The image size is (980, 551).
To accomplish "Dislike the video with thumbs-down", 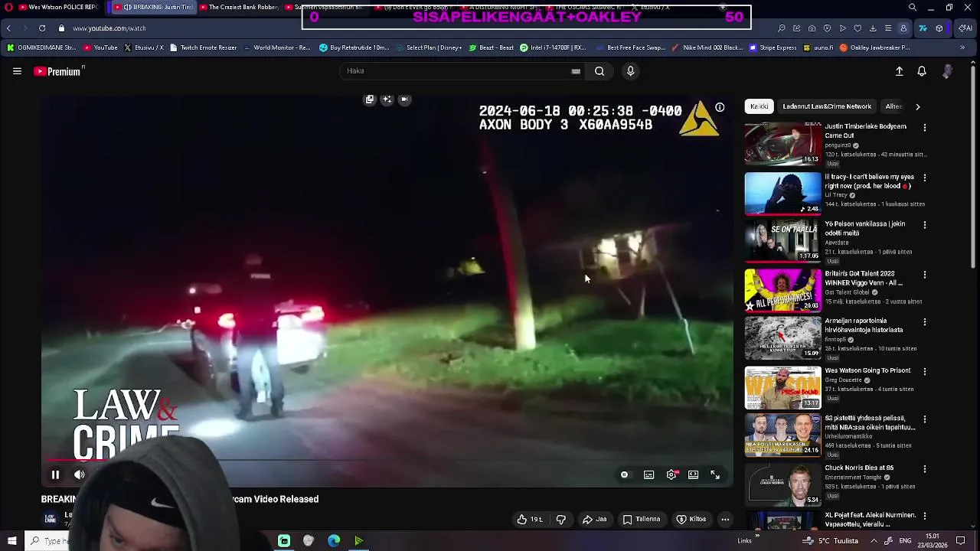I will coord(561,519).
